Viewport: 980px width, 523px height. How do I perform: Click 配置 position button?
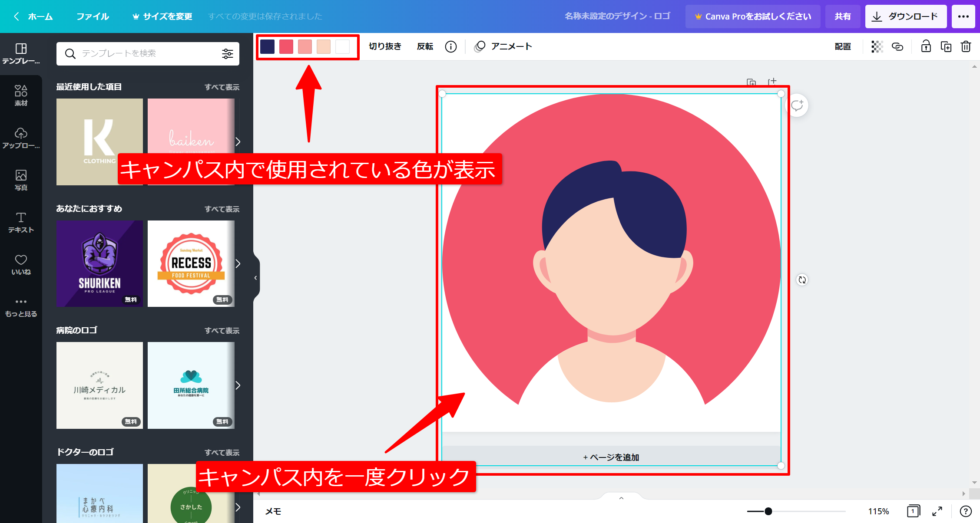(843, 46)
